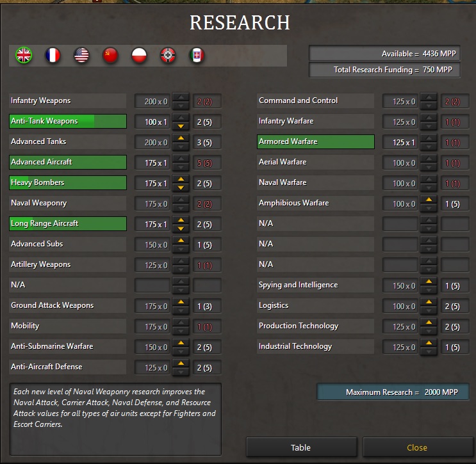Click Infantry Weapons cost 200 x 0
Image resolution: width=476 pixels, height=464 pixels.
(x=152, y=101)
